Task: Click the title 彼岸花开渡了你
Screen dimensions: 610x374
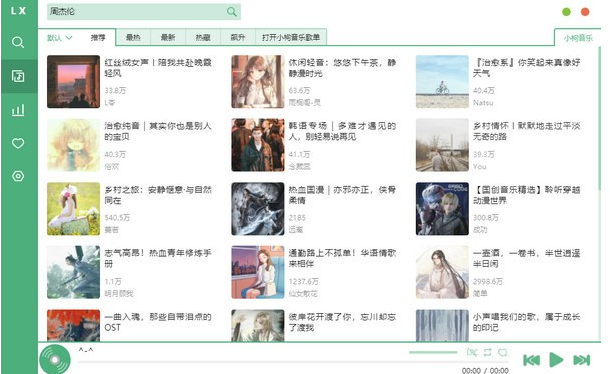Action: pyautogui.click(x=342, y=322)
